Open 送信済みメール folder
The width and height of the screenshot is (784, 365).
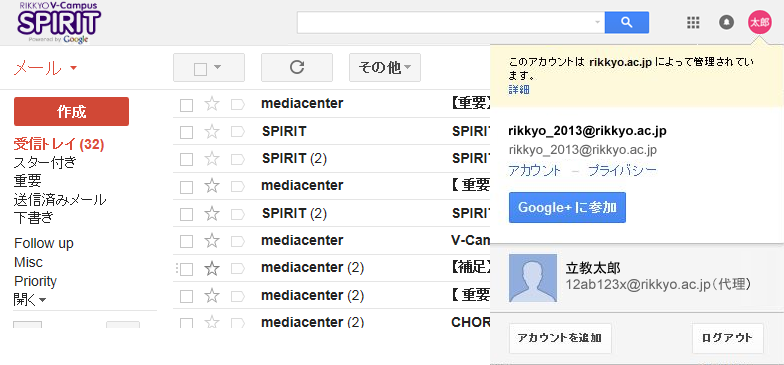(60, 200)
